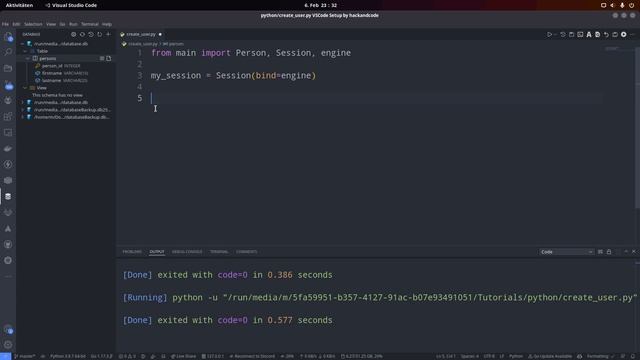Open new query file icon on persons row

[x=109, y=58]
